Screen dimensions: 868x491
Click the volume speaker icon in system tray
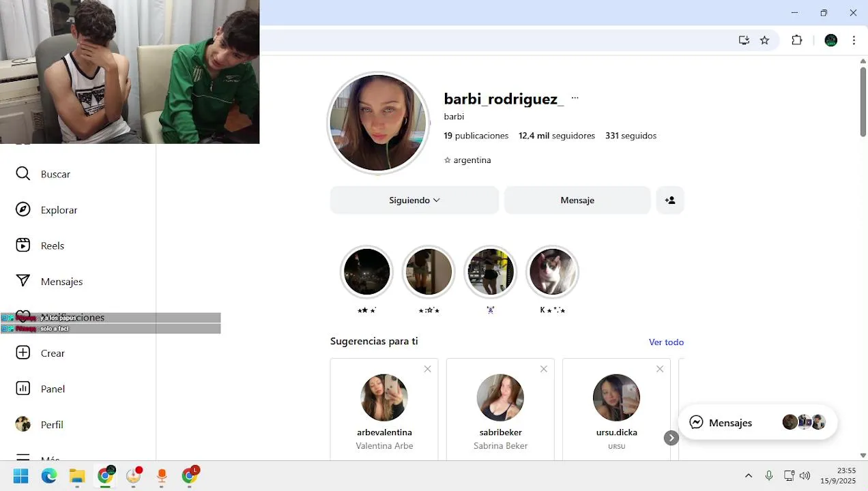(805, 476)
